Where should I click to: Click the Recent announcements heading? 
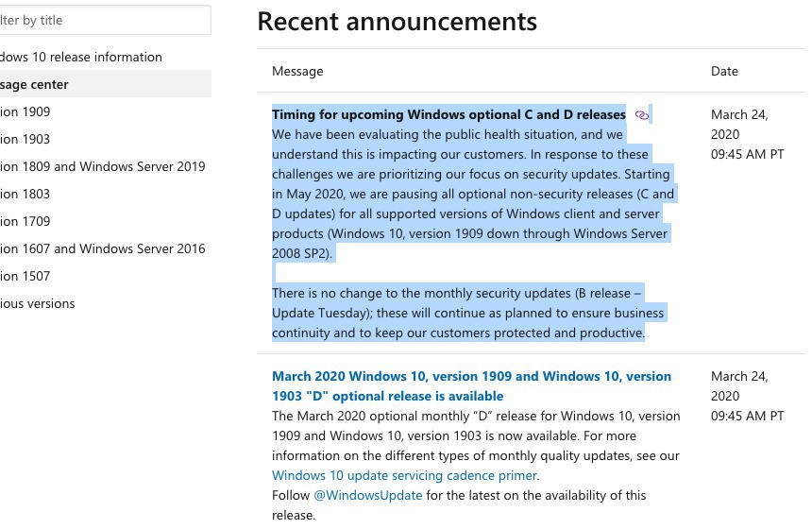[x=397, y=21]
